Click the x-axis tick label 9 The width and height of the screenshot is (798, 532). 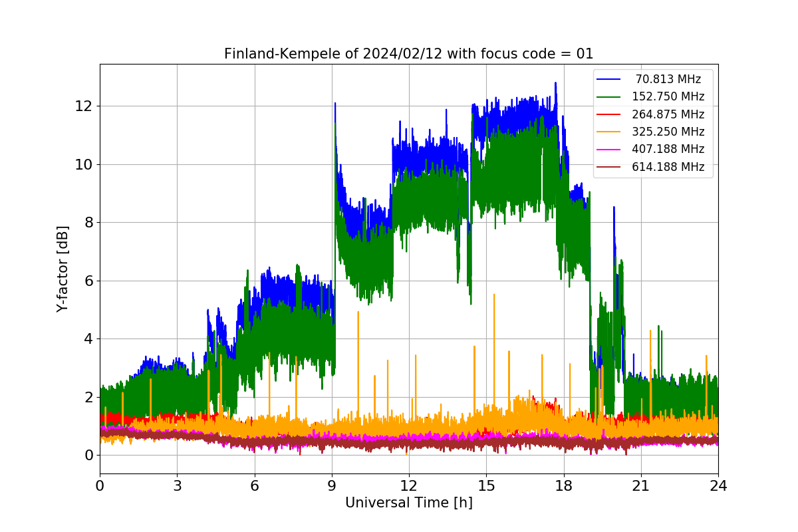coord(332,486)
